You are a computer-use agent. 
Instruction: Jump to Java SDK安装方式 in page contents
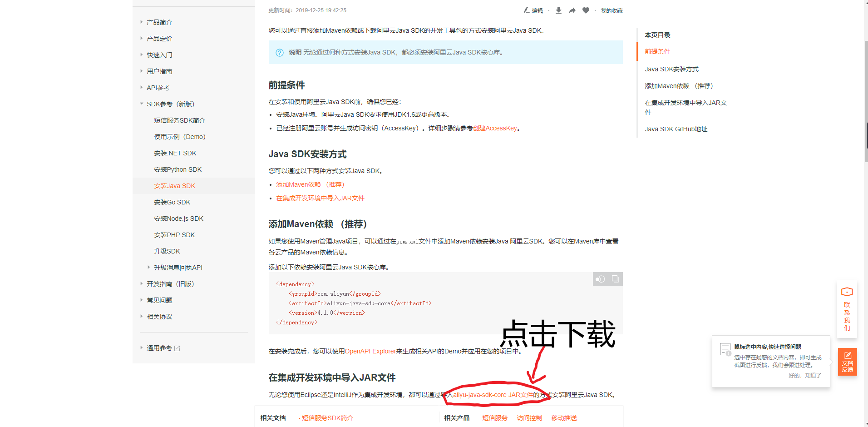[x=671, y=69]
